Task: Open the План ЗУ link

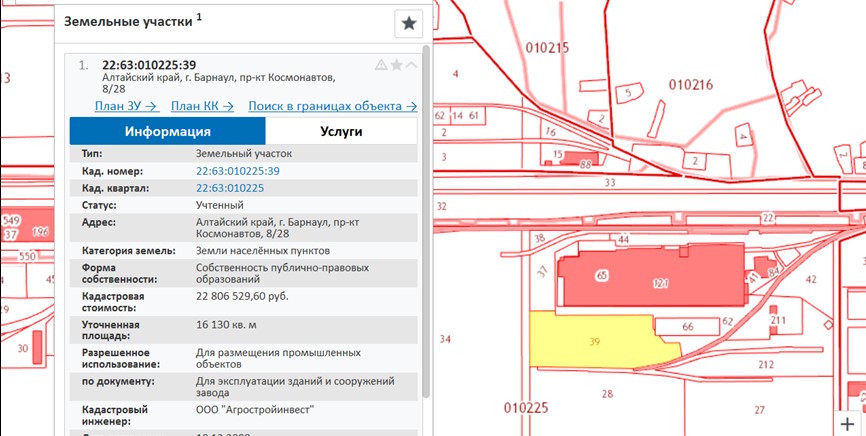Action: pyautogui.click(x=127, y=106)
